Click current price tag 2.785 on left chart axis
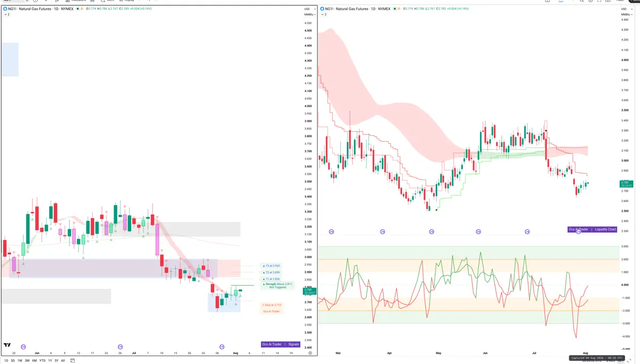The height and width of the screenshot is (364, 640). tap(309, 291)
